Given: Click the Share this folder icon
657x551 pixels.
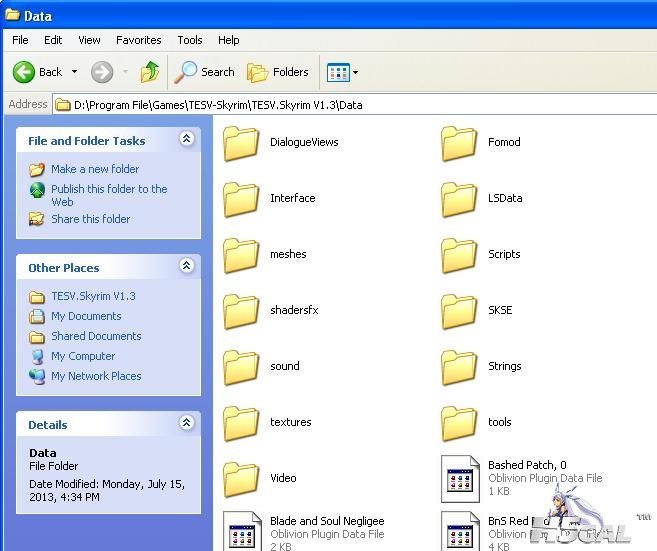Looking at the screenshot, I should point(36,219).
